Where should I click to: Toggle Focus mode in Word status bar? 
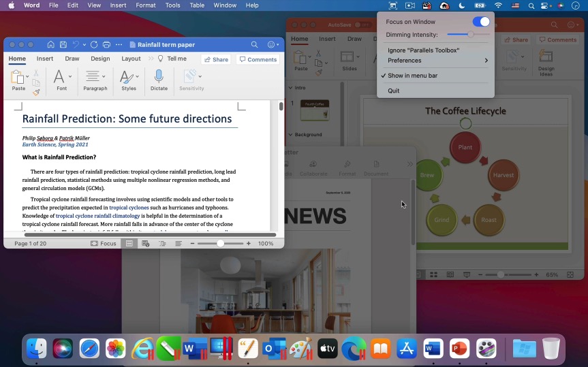(x=102, y=243)
